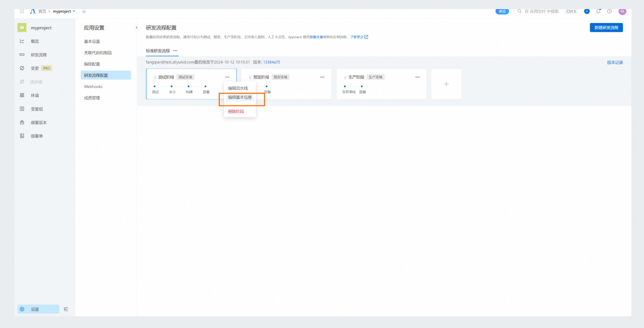
Task: Click the 测试 step in 测试阶段
Action: pos(155,90)
